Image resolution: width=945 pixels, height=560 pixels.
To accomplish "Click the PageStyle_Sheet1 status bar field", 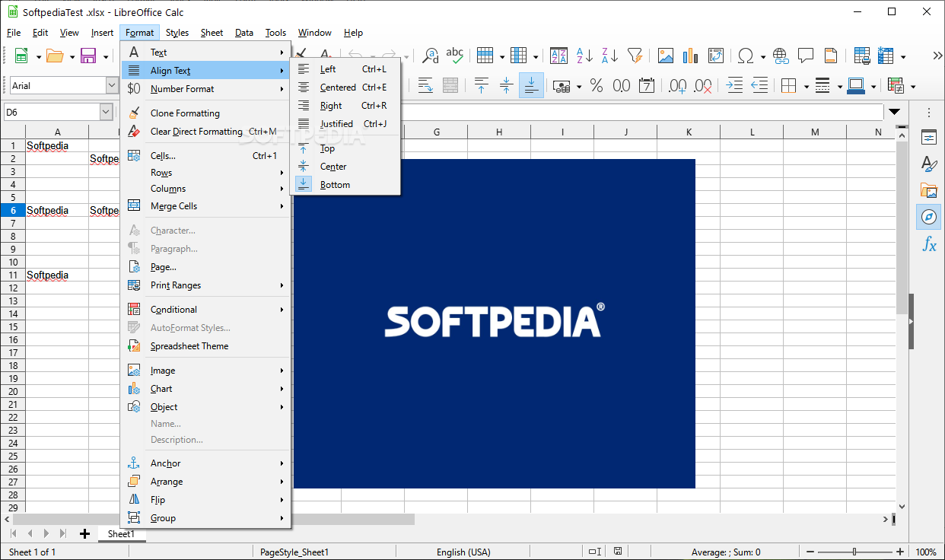I will coord(294,552).
